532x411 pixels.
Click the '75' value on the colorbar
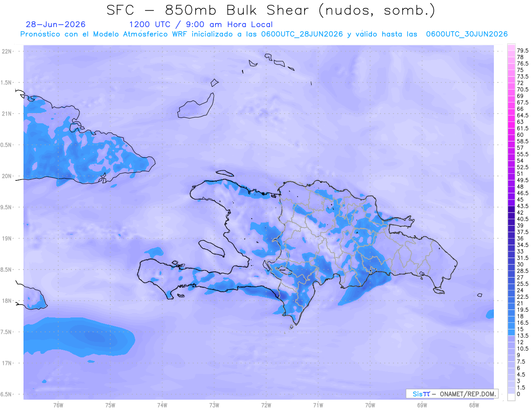[520, 70]
